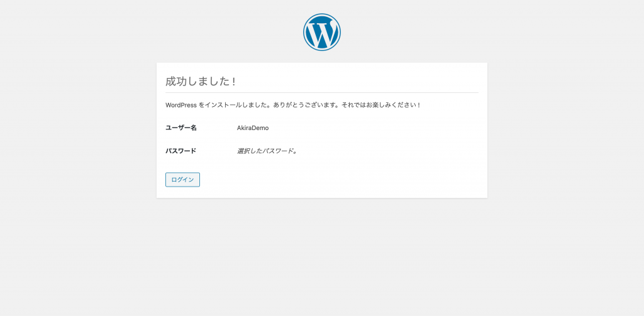
Task: Click the word WordPress in the paragraph
Action: pyautogui.click(x=180, y=105)
